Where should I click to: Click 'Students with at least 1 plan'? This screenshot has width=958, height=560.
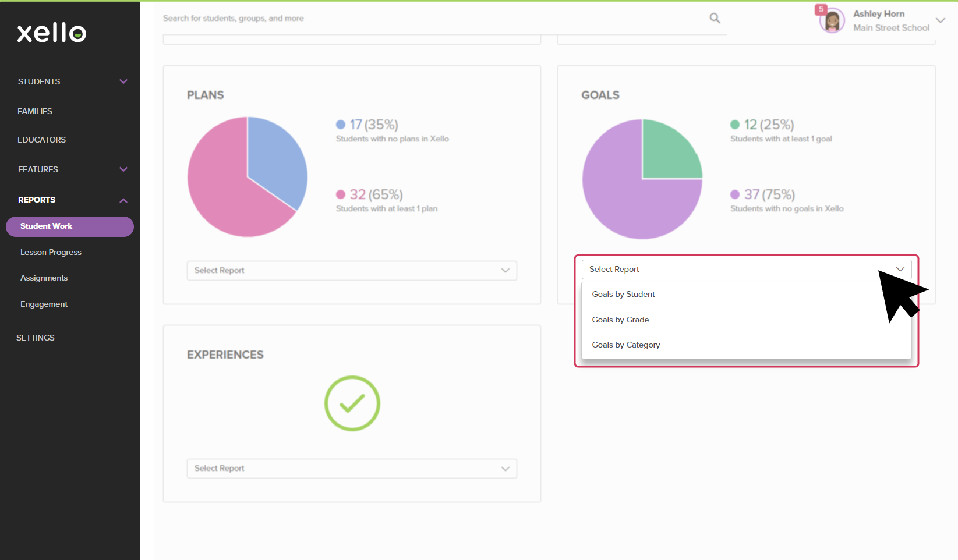point(387,209)
